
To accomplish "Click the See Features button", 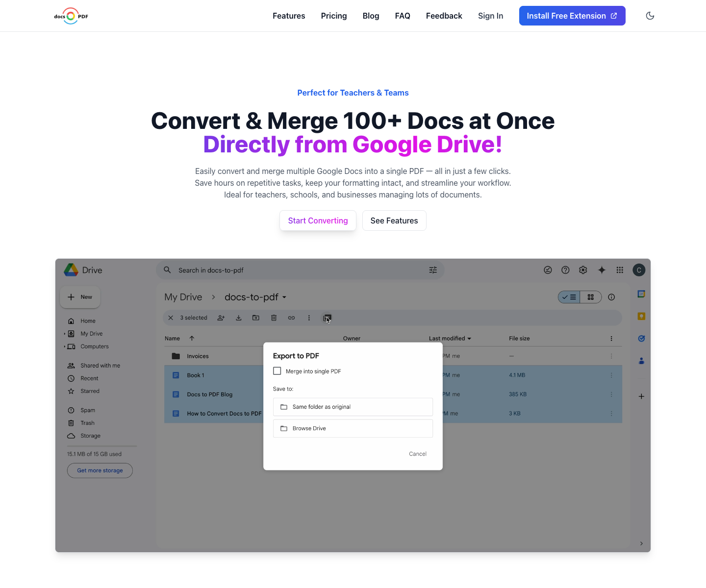I will 394,220.
